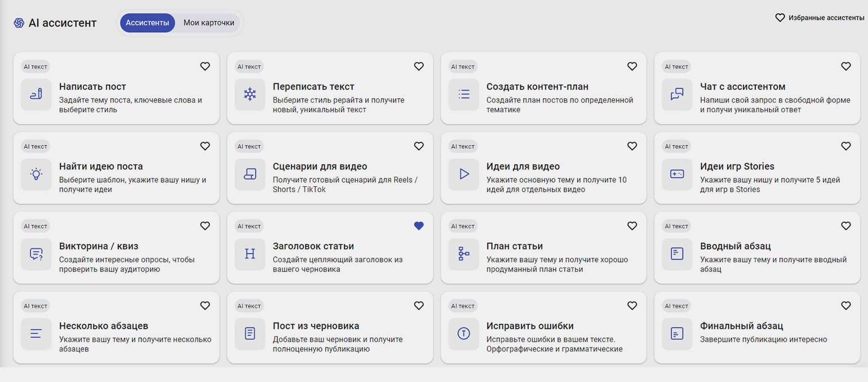Open the Сценарии для видео title
This screenshot has height=382, width=868.
click(x=320, y=166)
